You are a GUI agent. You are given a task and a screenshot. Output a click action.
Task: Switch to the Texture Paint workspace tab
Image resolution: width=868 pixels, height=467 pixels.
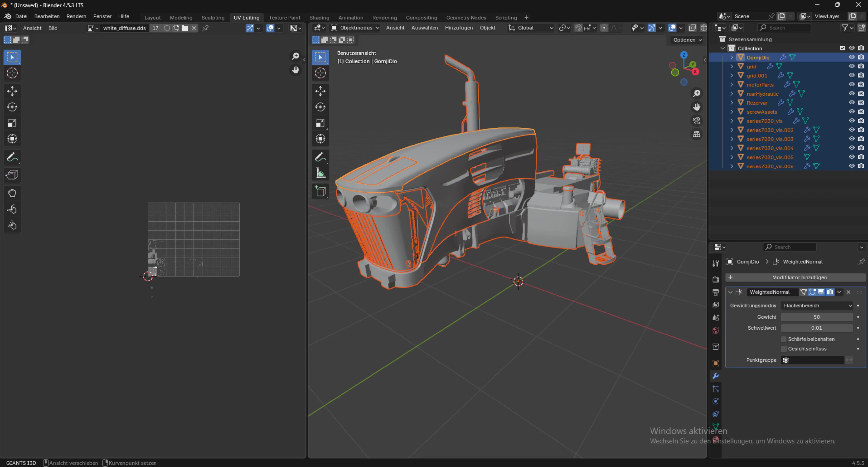click(284, 18)
